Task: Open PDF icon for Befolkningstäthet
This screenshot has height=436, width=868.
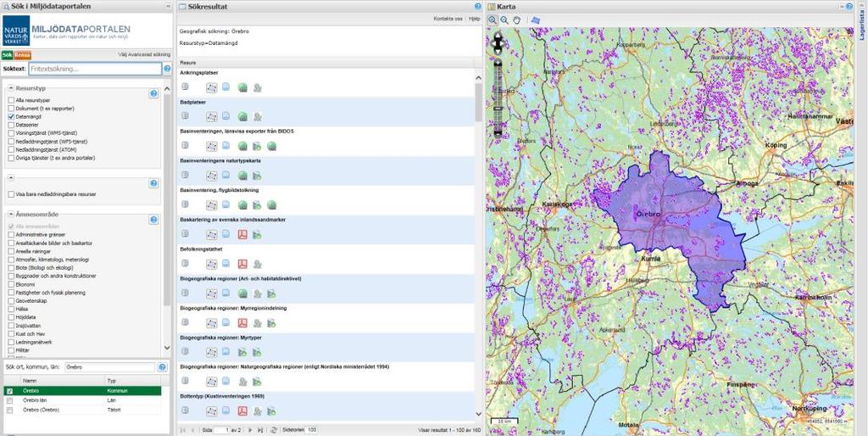Action: (242, 264)
